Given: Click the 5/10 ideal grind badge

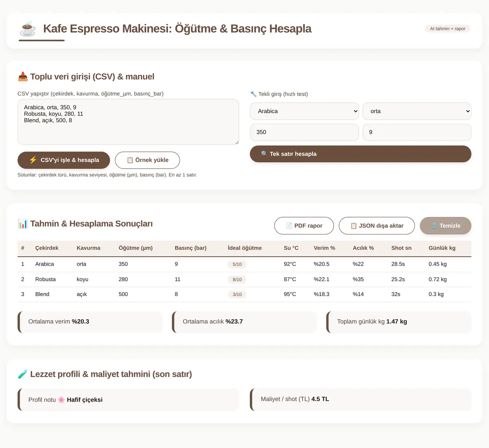Looking at the screenshot, I should tap(237, 264).
